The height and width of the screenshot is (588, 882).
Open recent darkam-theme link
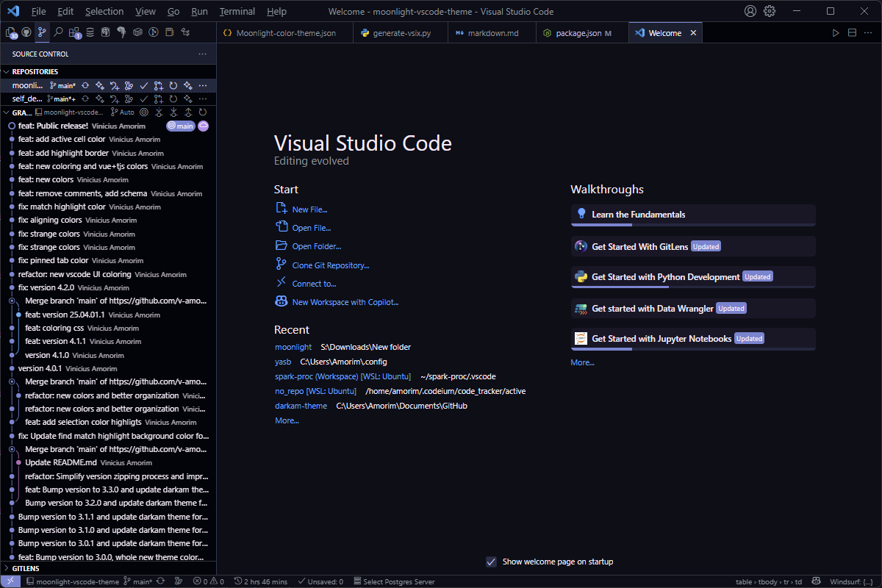[x=301, y=406]
